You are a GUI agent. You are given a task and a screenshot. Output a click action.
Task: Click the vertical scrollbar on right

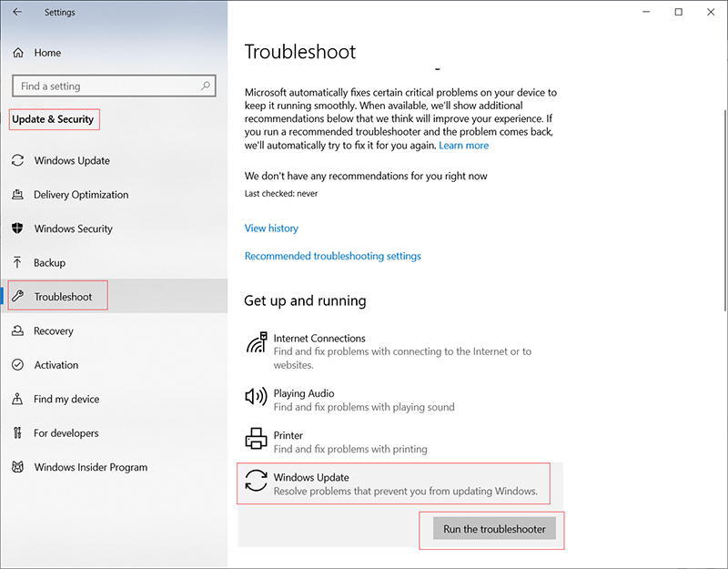point(725,210)
